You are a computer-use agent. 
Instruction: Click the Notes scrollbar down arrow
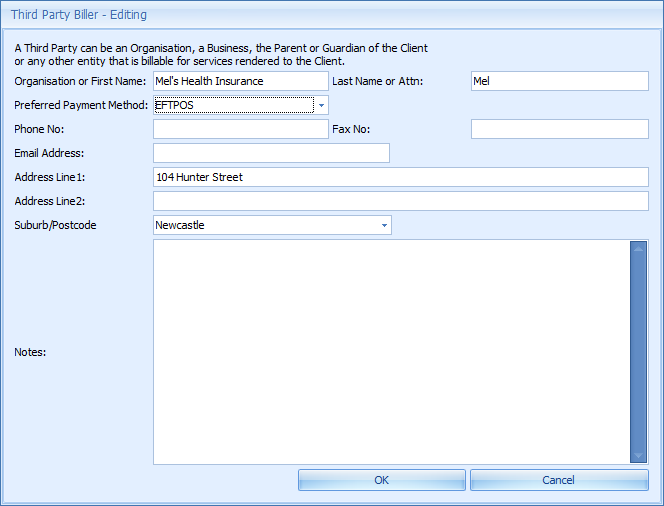pyautogui.click(x=638, y=455)
